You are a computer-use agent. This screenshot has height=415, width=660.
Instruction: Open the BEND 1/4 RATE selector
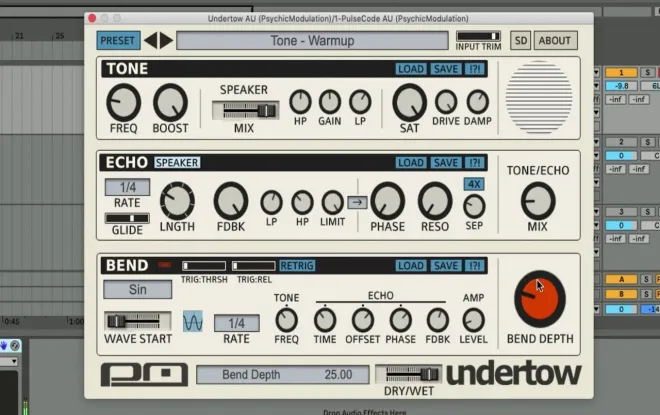(x=237, y=323)
